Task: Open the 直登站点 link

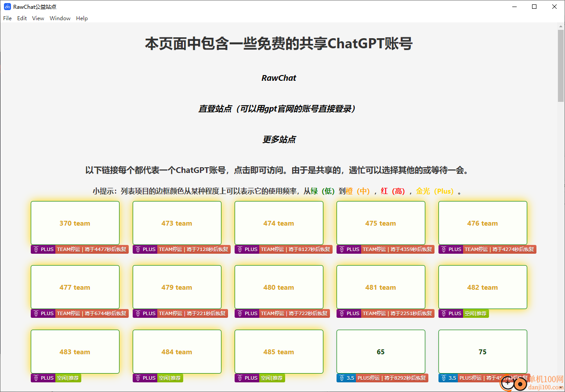Action: point(279,109)
